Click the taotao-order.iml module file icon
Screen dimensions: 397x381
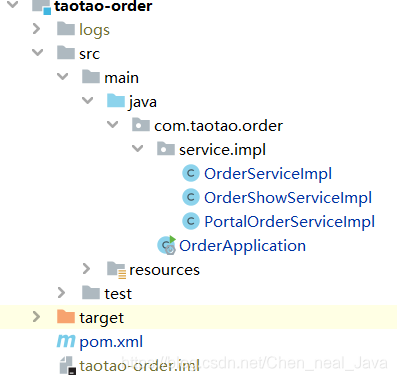(x=68, y=365)
